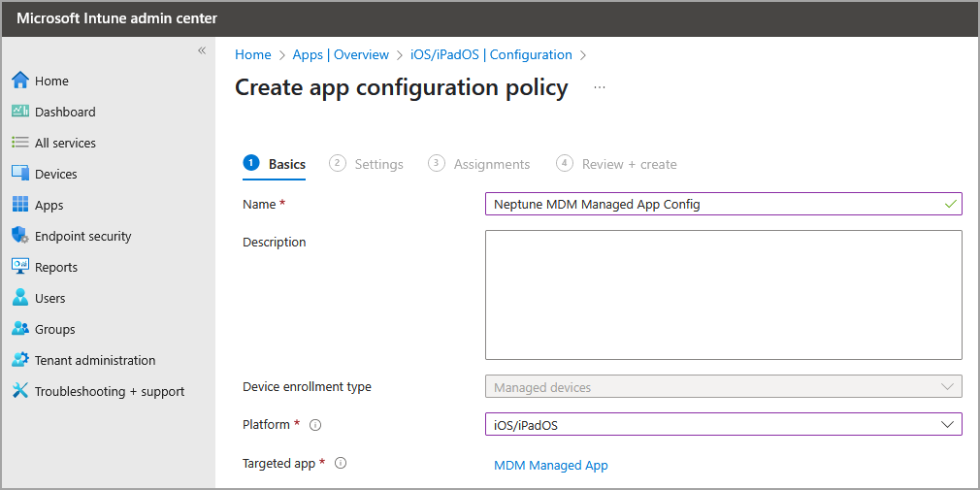The image size is (980, 490).
Task: Click the Apps grid icon
Action: [20, 205]
